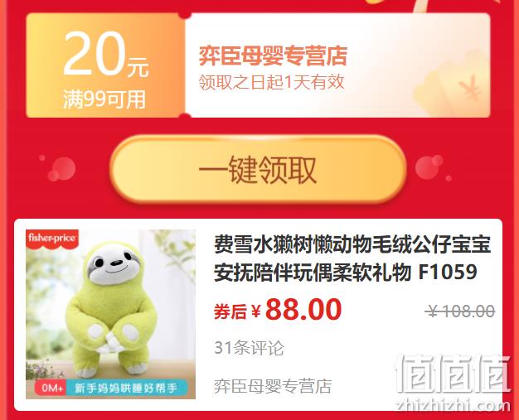Click the 券后 ¥88.00 price
519x420 pixels.
point(278,310)
